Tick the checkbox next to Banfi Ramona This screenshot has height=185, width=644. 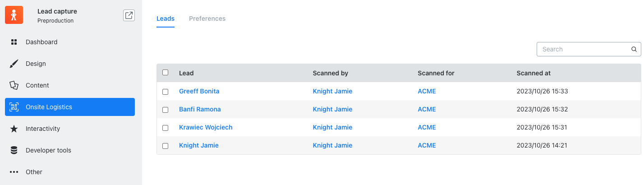point(165,110)
